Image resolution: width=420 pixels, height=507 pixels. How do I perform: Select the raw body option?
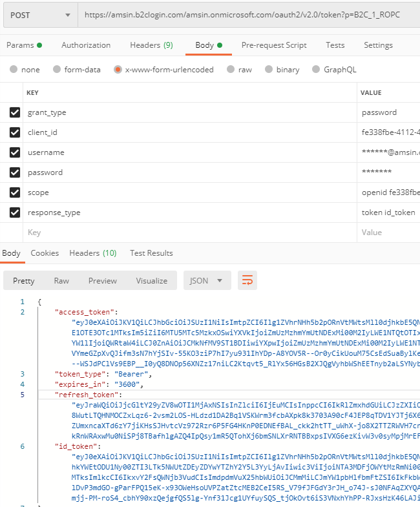(x=231, y=69)
